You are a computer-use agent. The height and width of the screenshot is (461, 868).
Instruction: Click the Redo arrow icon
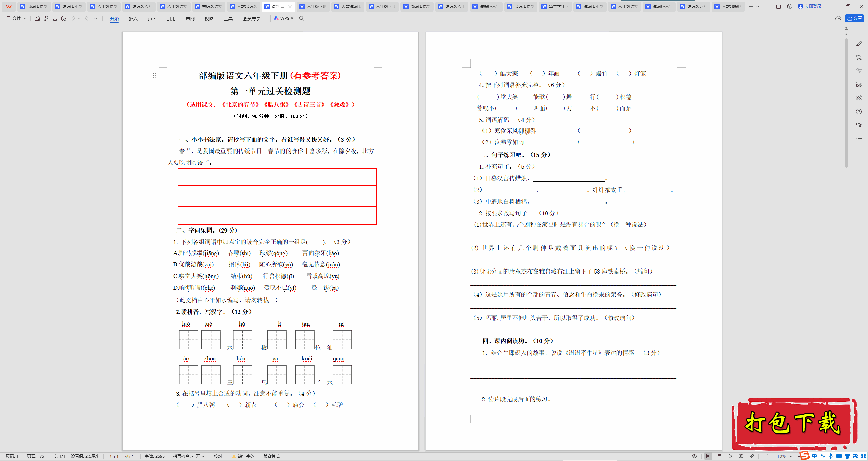(87, 18)
